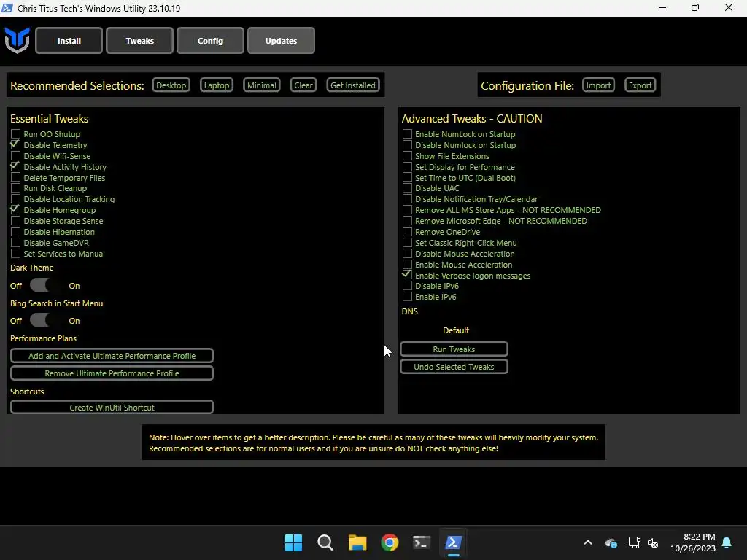Viewport: 747px width, 560px height.
Task: Check Set Services to Manual
Action: pyautogui.click(x=16, y=254)
